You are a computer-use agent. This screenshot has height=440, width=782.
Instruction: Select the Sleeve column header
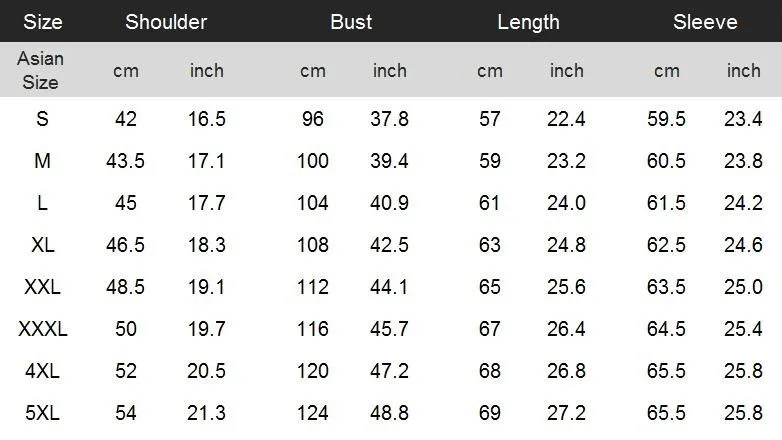(x=705, y=22)
